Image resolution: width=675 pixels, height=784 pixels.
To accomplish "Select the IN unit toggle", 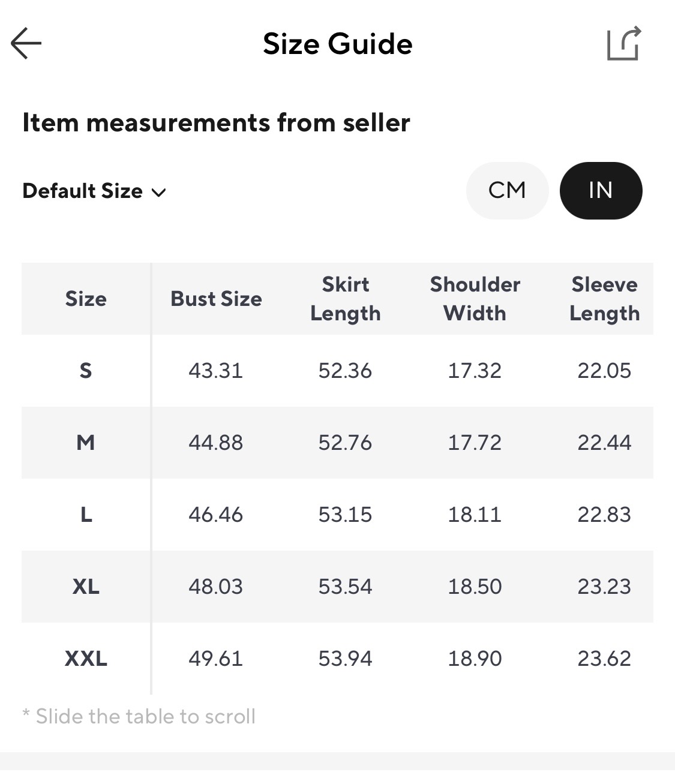I will 601,191.
